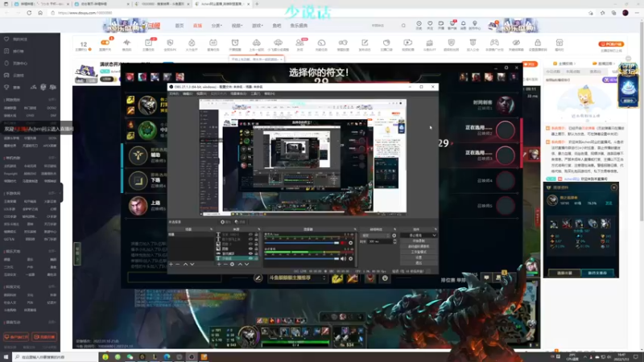The height and width of the screenshot is (362, 644).
Task: Adjust the desktop audio volume slider in OBS mixer
Action: pos(302,258)
